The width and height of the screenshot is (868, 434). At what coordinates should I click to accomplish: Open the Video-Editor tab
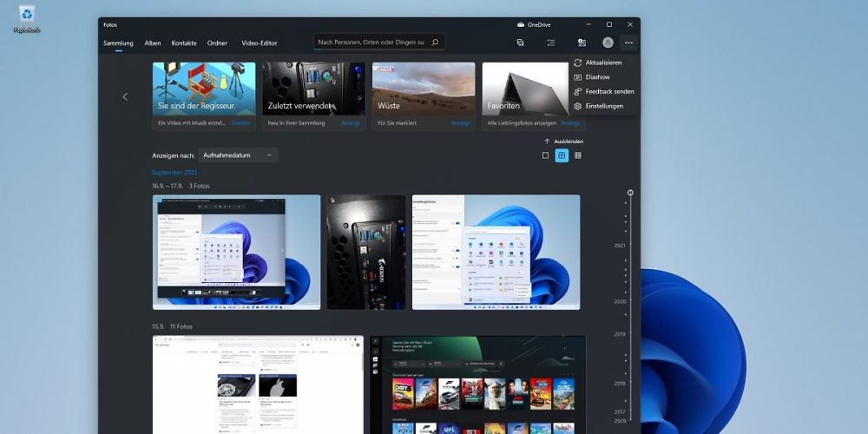tap(259, 43)
